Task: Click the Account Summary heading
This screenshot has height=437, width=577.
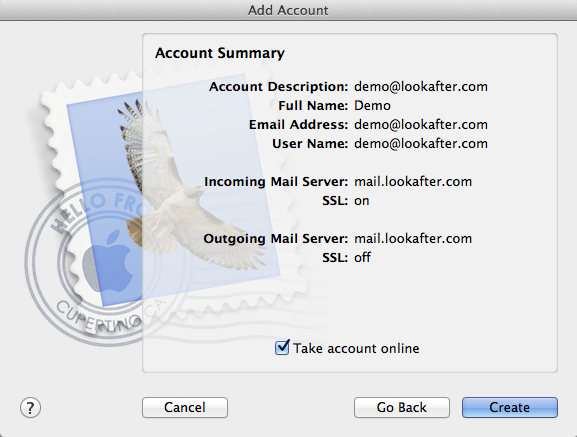Action: (x=220, y=53)
